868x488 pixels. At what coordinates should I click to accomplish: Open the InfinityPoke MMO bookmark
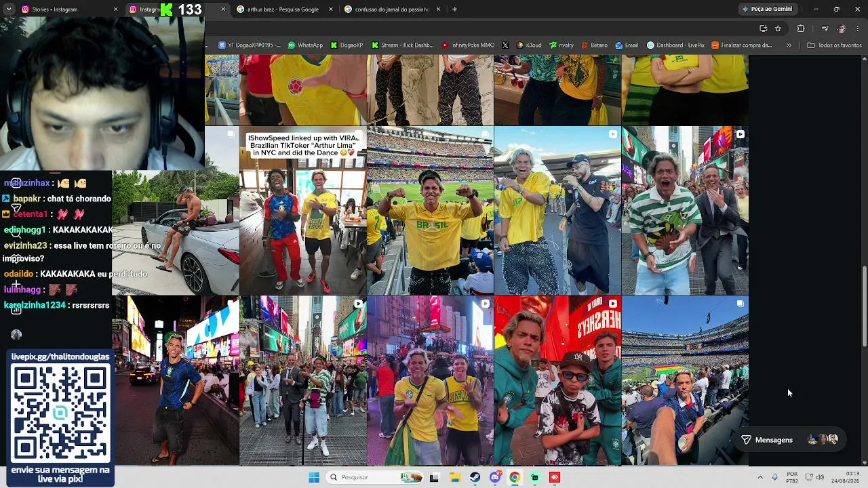pos(468,45)
